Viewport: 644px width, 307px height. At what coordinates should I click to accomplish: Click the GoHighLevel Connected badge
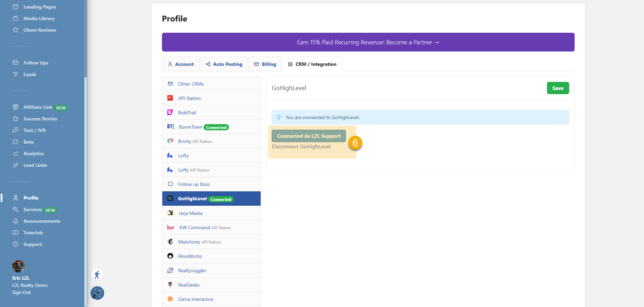point(221,199)
